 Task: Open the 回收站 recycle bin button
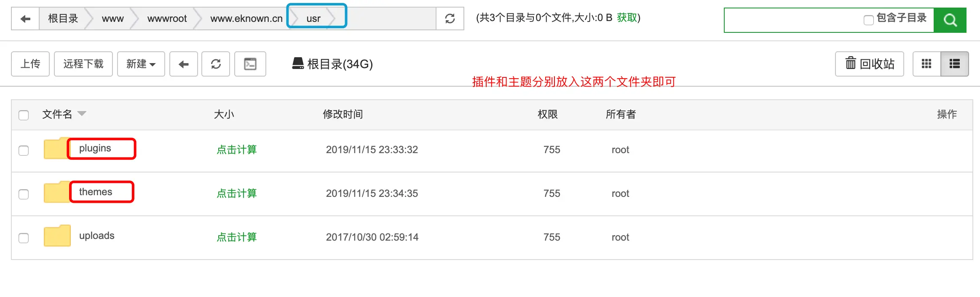(x=868, y=64)
